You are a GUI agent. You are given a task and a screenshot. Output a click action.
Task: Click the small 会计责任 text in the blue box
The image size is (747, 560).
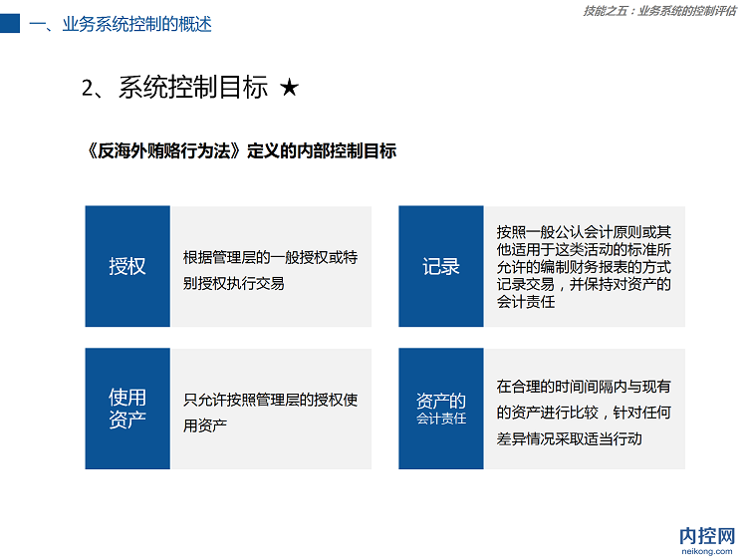(x=441, y=420)
